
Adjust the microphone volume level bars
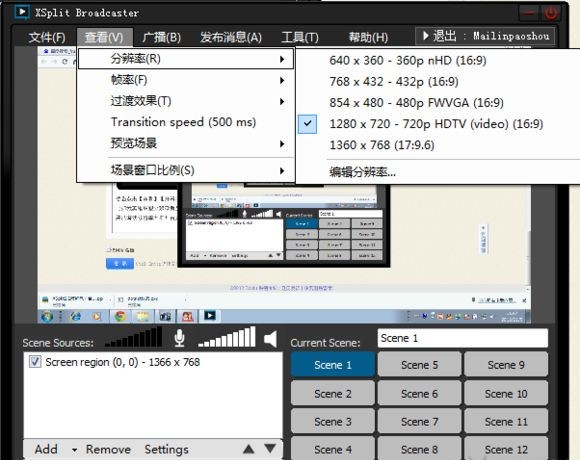tap(134, 337)
